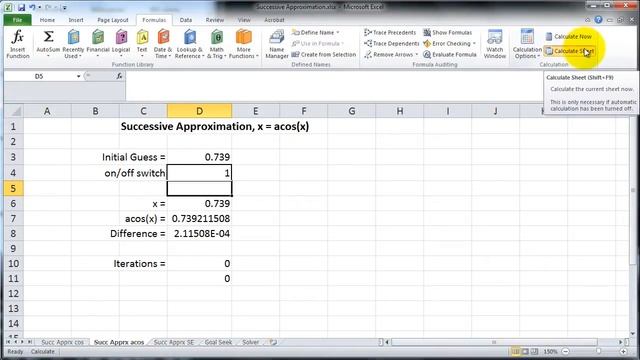Open the Goal Seek sheet tab

click(218, 342)
